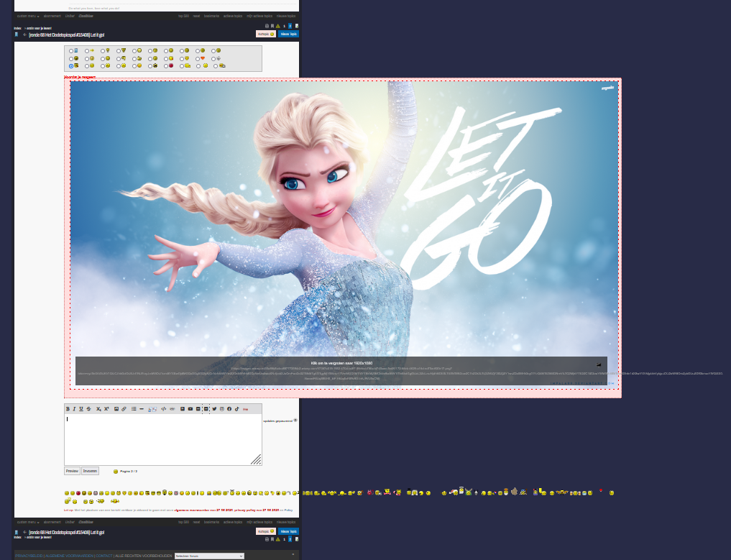Click the updates gepauzeerd toggle icon
The height and width of the screenshot is (560, 731).
tap(295, 421)
